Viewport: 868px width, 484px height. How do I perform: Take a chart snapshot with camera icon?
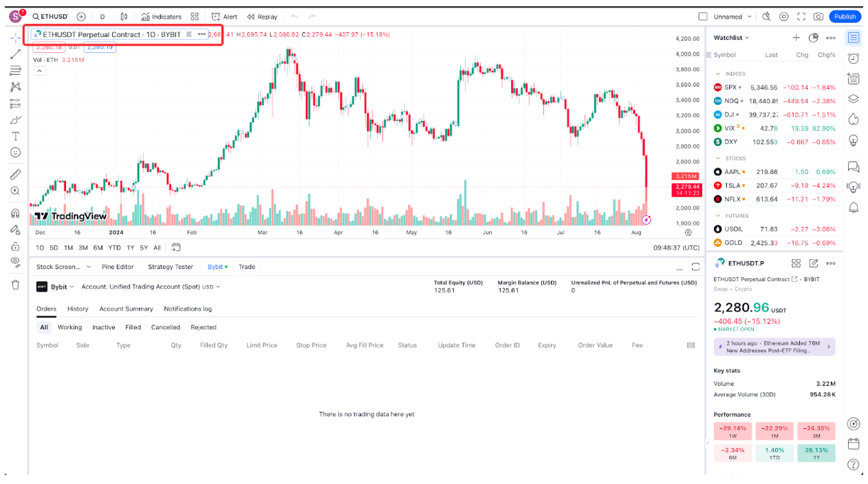point(818,16)
